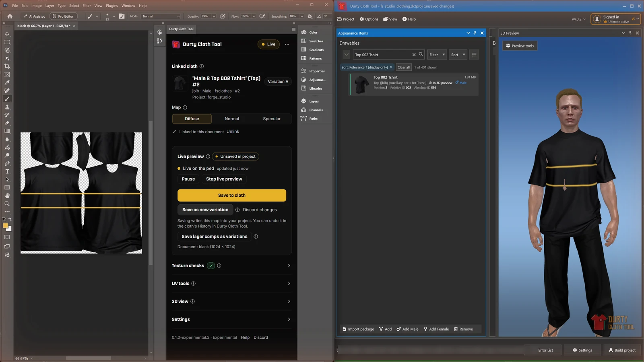
Task: Select the Crop tool
Action: [x=7, y=66]
